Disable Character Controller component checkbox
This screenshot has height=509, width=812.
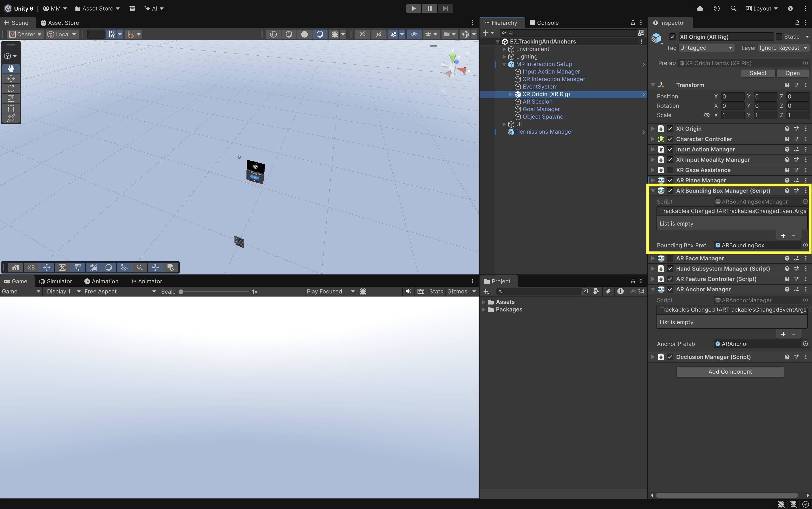[x=670, y=139]
